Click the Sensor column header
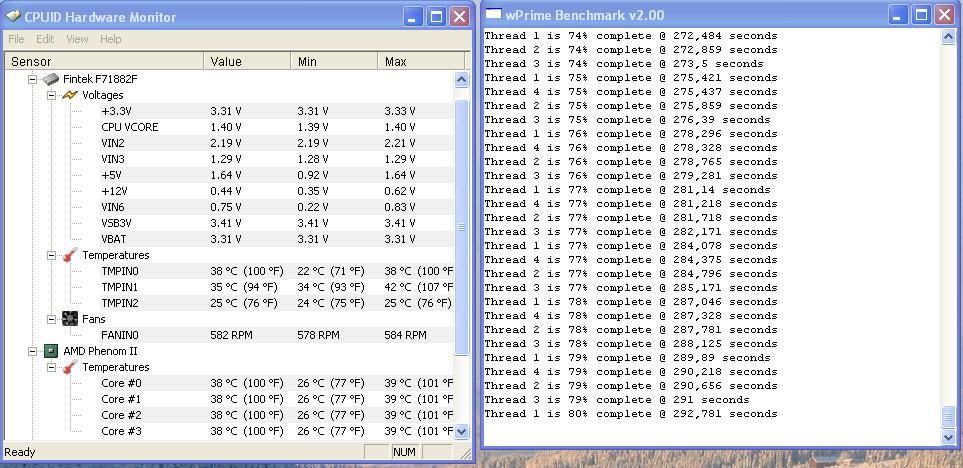 pyautogui.click(x=104, y=61)
